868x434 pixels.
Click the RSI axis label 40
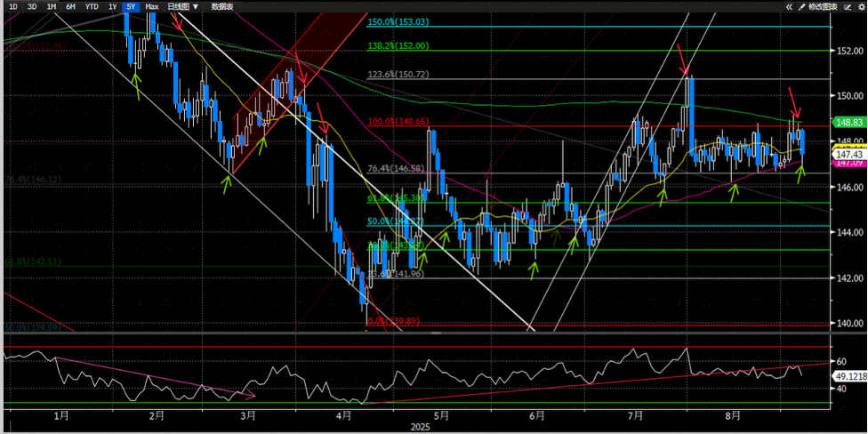click(841, 389)
